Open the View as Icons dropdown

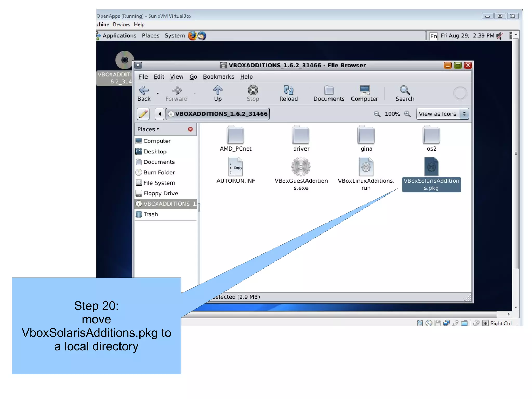(x=442, y=114)
